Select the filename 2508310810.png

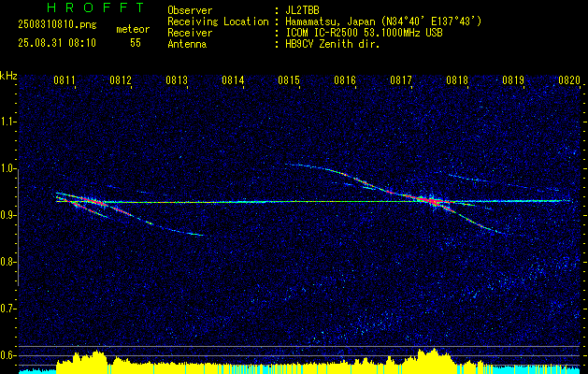pyautogui.click(x=57, y=25)
